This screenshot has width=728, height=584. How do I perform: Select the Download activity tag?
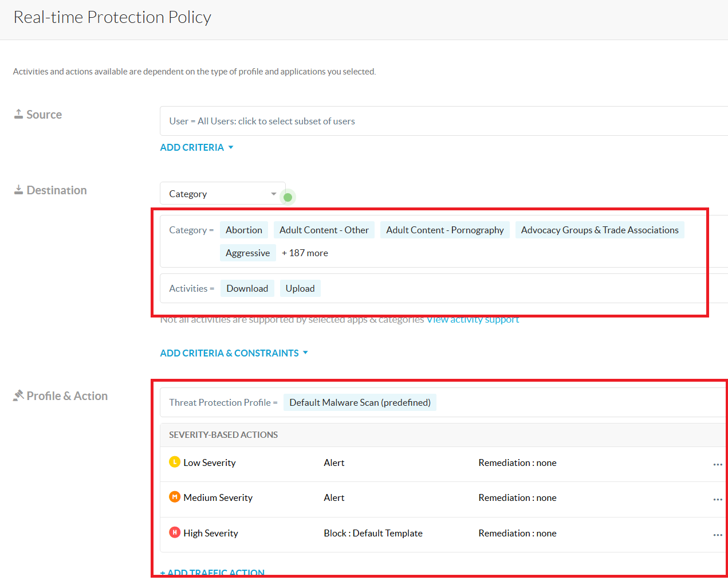[x=247, y=288]
